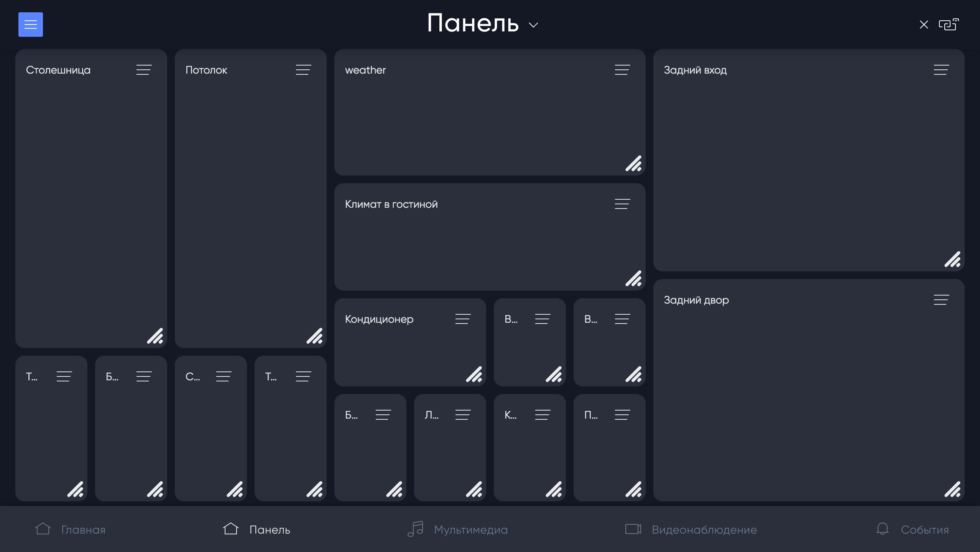Click the Климат в гостиной title
Screen dimensions: 980x552
point(391,204)
